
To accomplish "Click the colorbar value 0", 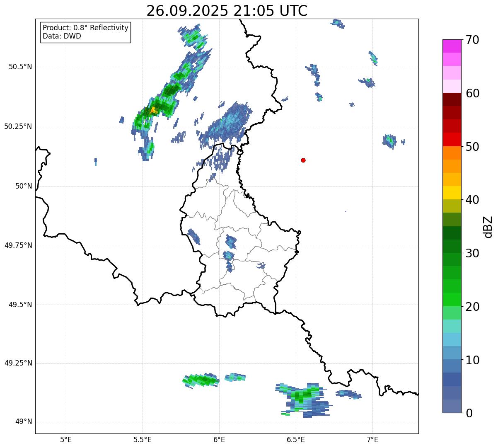I will 469,413.
